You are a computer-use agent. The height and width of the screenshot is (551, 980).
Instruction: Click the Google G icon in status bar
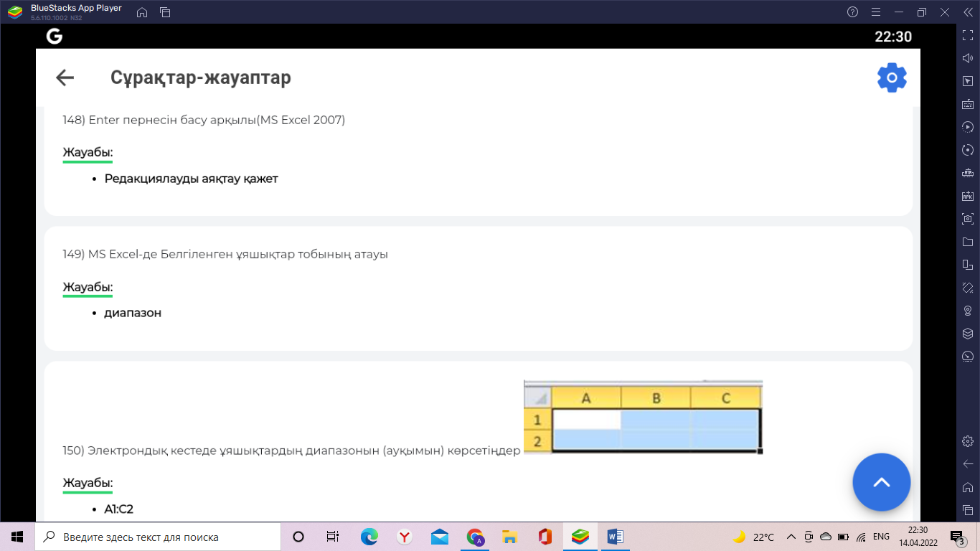pyautogui.click(x=55, y=37)
